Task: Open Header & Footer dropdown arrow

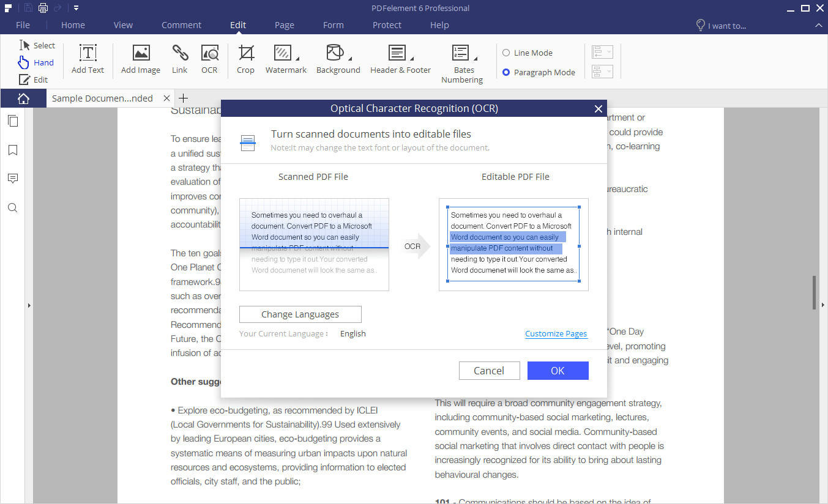Action: pos(412,59)
